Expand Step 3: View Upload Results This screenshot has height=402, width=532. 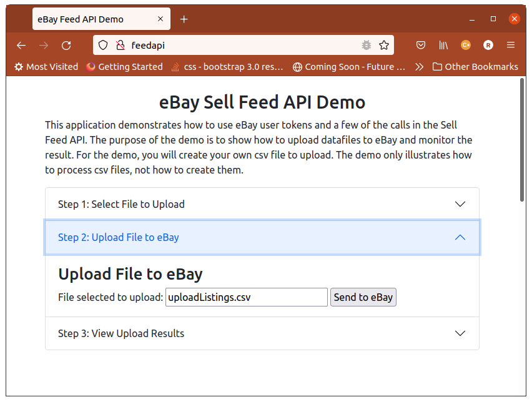point(262,333)
